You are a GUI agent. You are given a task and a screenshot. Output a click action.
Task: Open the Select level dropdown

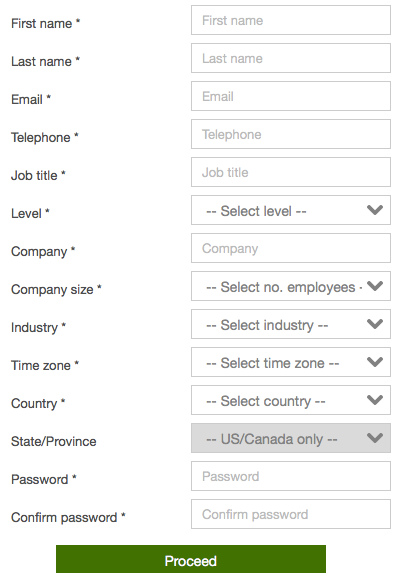point(291,210)
